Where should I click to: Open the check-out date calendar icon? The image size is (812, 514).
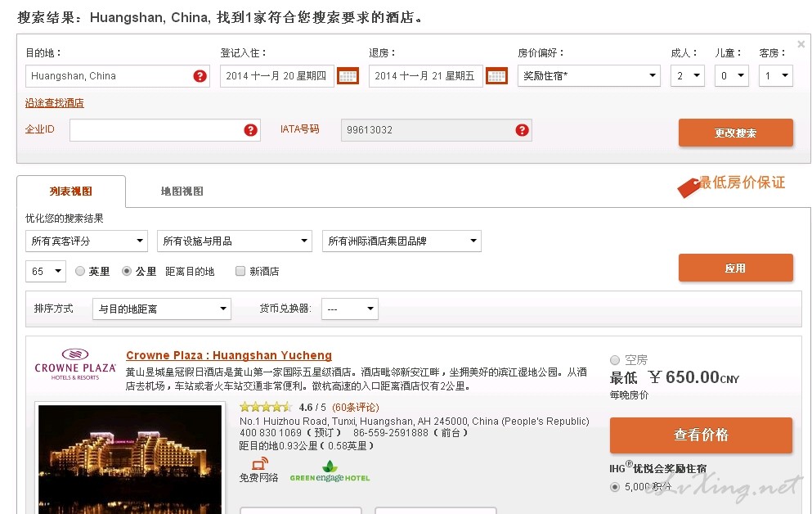[496, 76]
